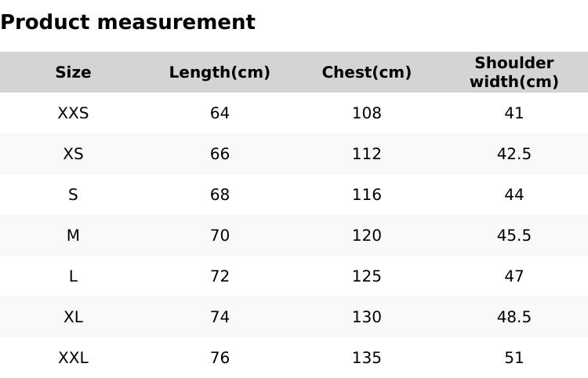Click the Product measurement heading
The image size is (588, 378).
[128, 22]
